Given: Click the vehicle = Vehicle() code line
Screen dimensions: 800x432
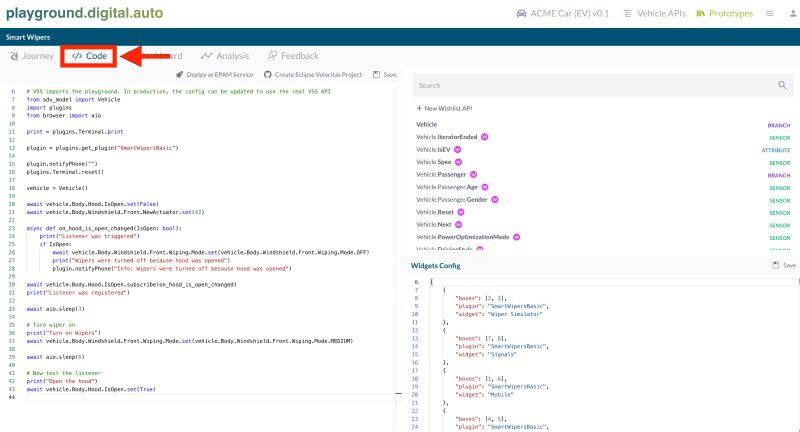Looking at the screenshot, I should coord(57,188).
